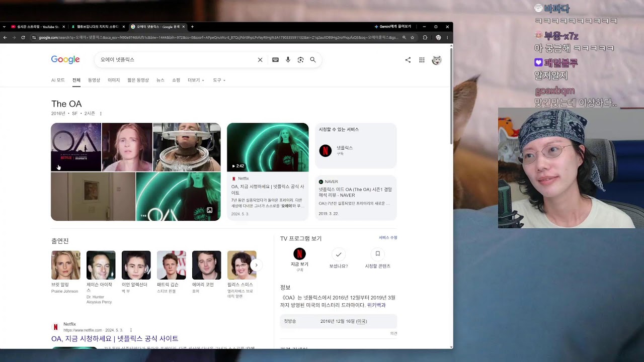Open the three-dot menu next to 2시즌
This screenshot has width=644, height=362.
(x=101, y=114)
